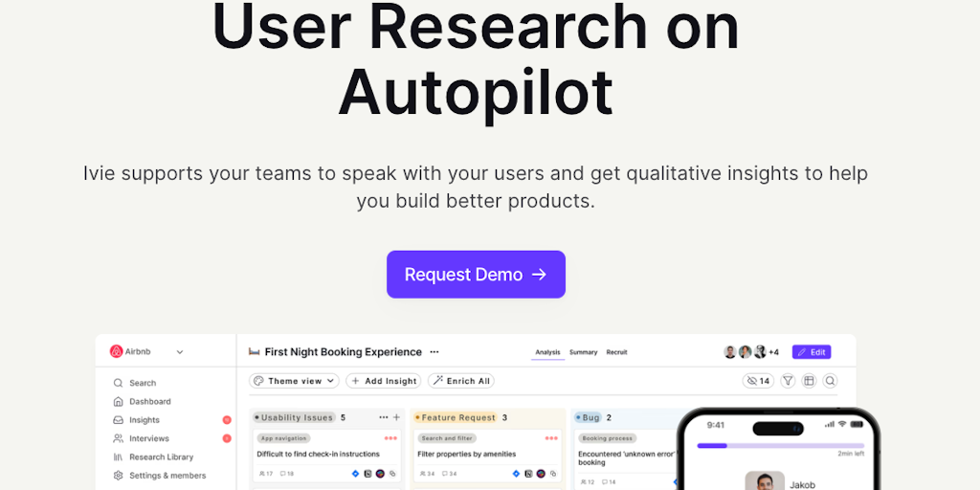Open the Theme view dropdown

point(294,381)
